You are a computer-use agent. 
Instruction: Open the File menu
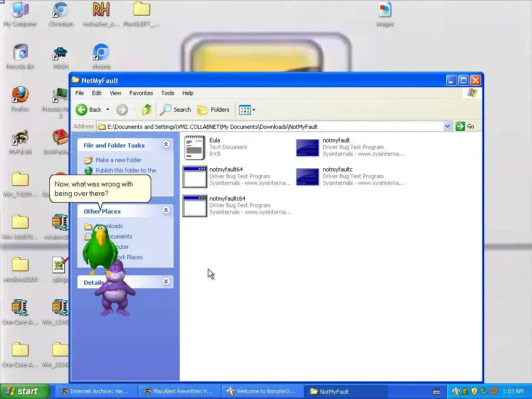tap(79, 93)
